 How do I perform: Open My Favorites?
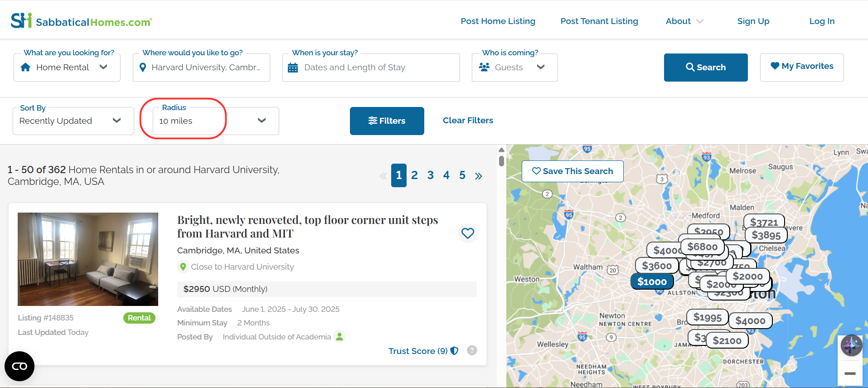802,67
